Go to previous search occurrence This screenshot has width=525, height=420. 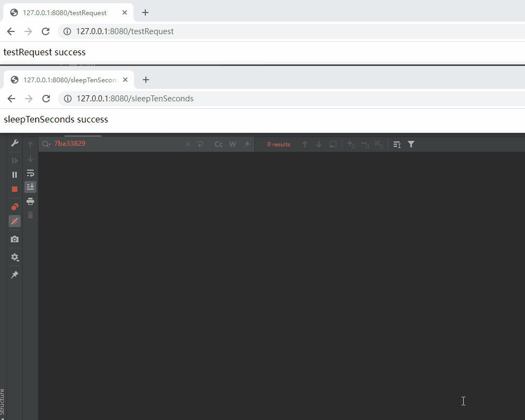pyautogui.click(x=305, y=144)
